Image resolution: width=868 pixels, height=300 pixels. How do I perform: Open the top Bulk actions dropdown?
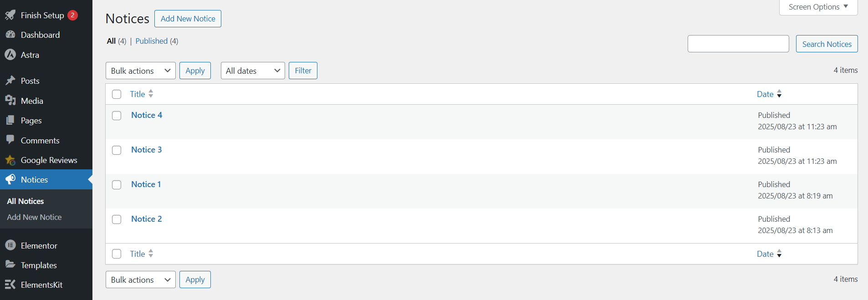(140, 71)
